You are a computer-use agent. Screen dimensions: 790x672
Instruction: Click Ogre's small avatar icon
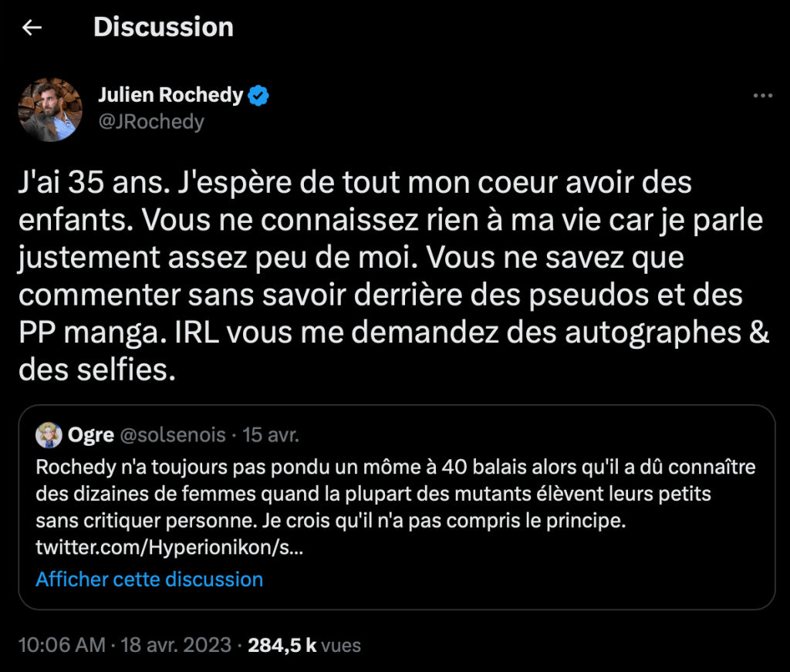pyautogui.click(x=49, y=436)
